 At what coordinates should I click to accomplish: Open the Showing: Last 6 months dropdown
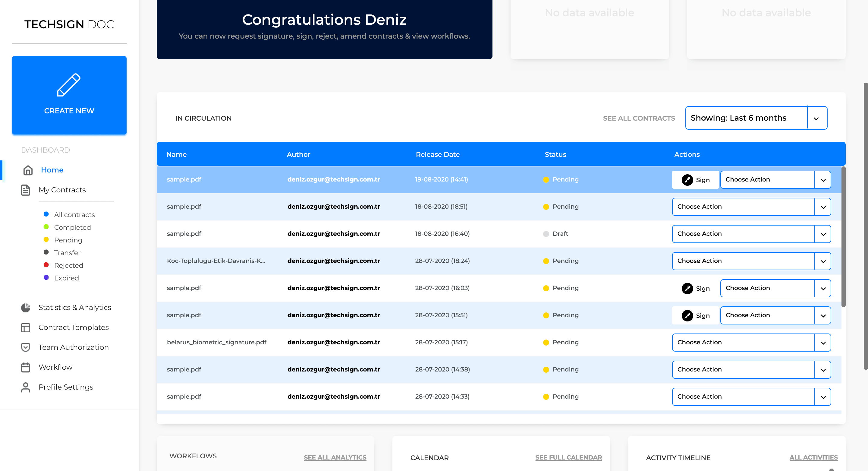tap(756, 118)
